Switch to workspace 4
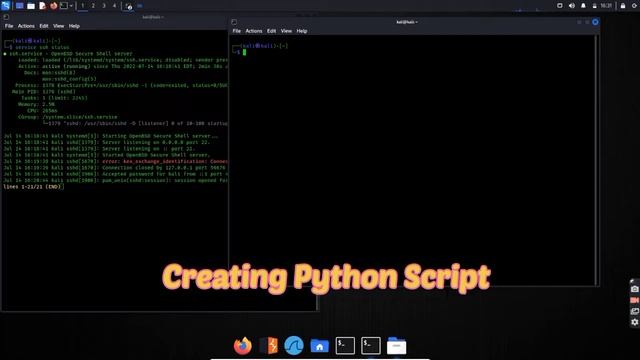Viewport: 640px width, 360px height. coord(114,6)
